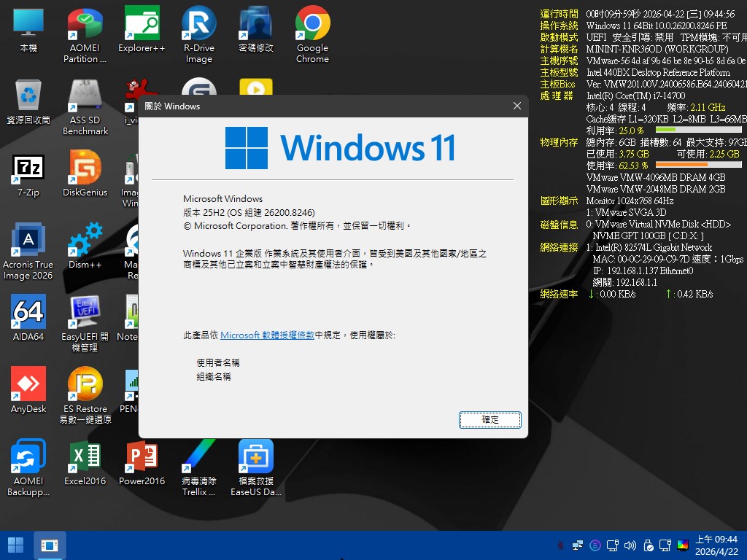Click the volume speaker tray icon
Screen dimensions: 747x560
coord(630,545)
